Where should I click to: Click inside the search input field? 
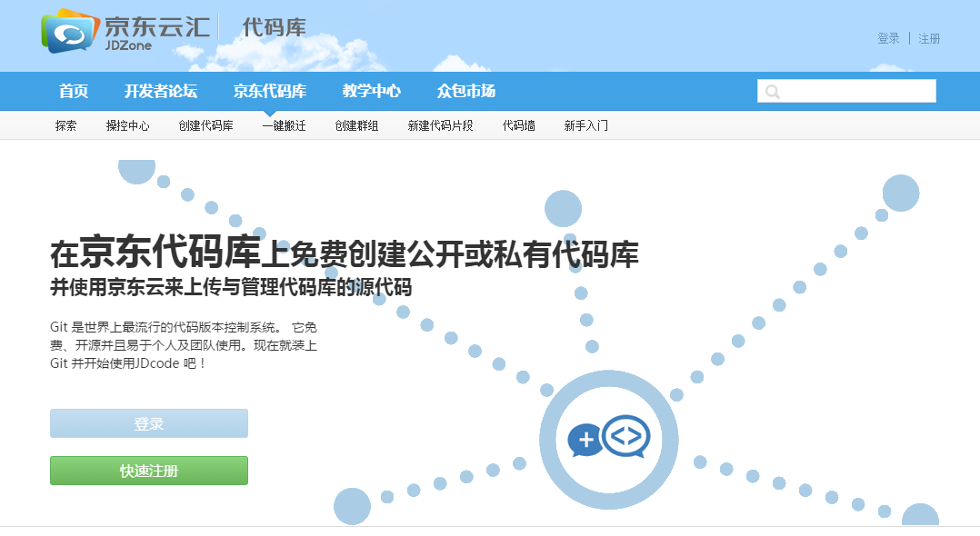[855, 90]
